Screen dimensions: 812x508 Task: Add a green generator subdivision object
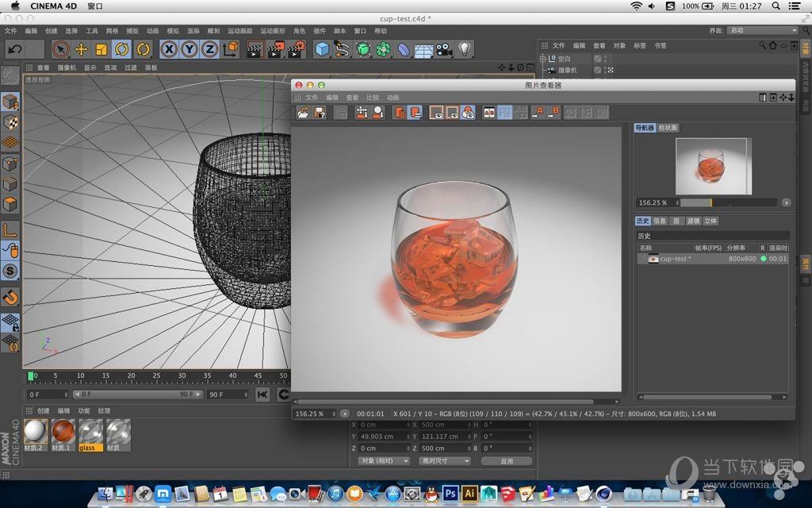[x=363, y=50]
